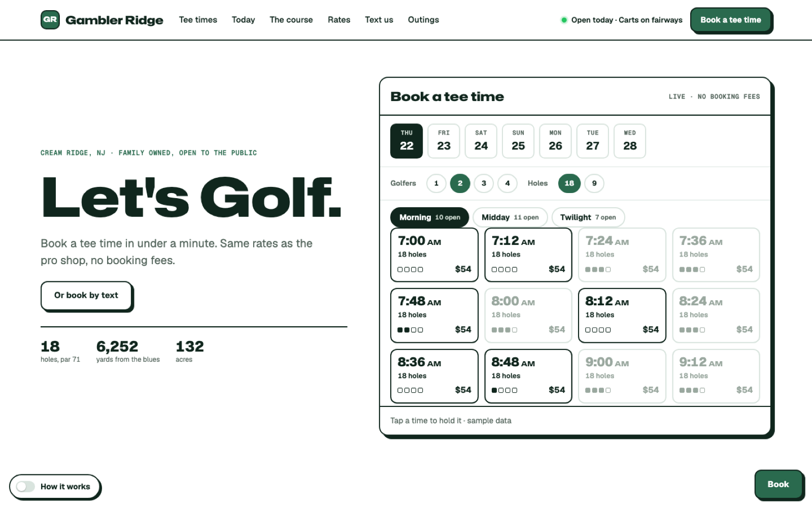Select Wednesday 28 date

coord(630,141)
